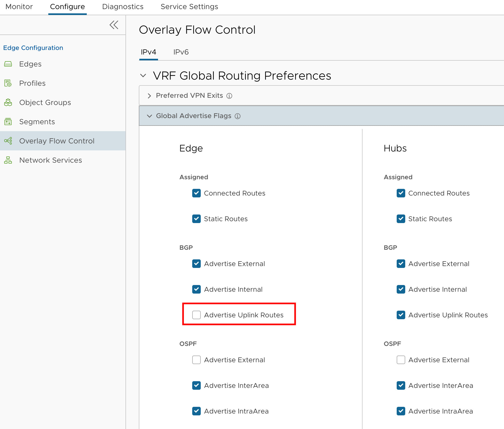The width and height of the screenshot is (504, 429).
Task: Click the Edge Configuration link
Action: 33,48
